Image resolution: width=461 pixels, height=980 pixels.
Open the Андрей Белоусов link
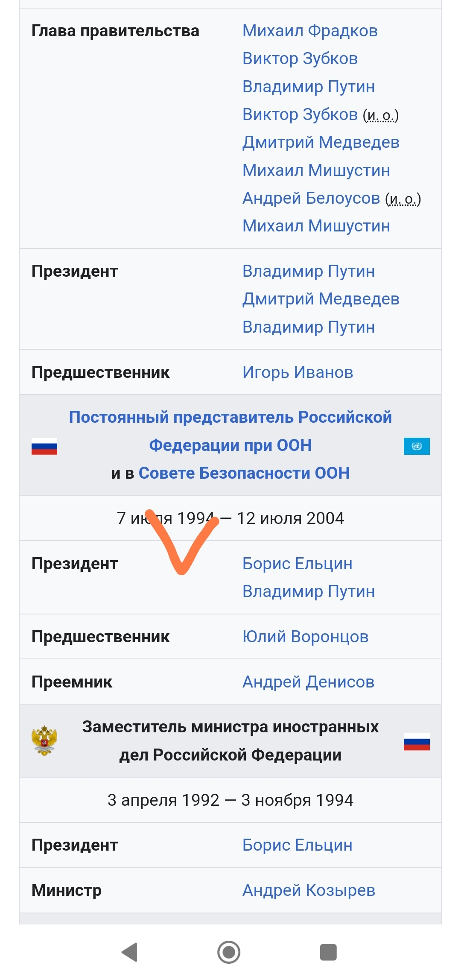311,198
